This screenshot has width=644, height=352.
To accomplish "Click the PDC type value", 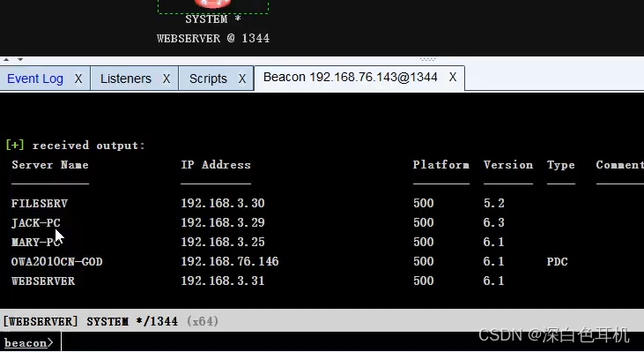I will (x=558, y=261).
